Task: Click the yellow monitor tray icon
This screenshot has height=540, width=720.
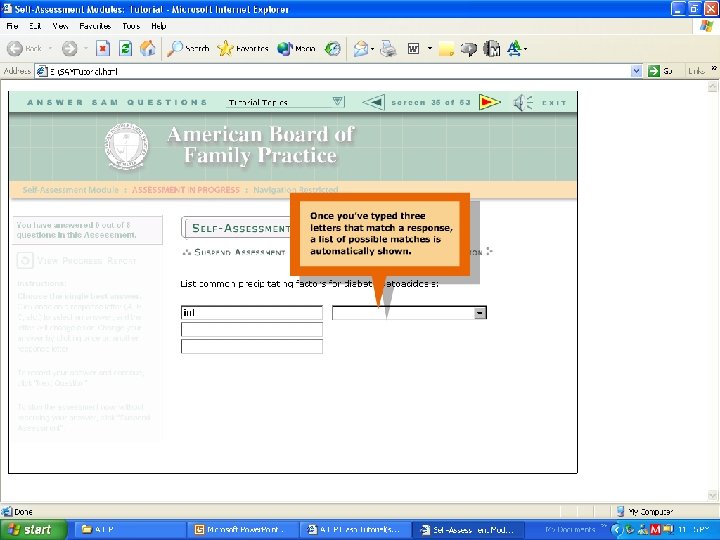Action: pyautogui.click(x=667, y=529)
